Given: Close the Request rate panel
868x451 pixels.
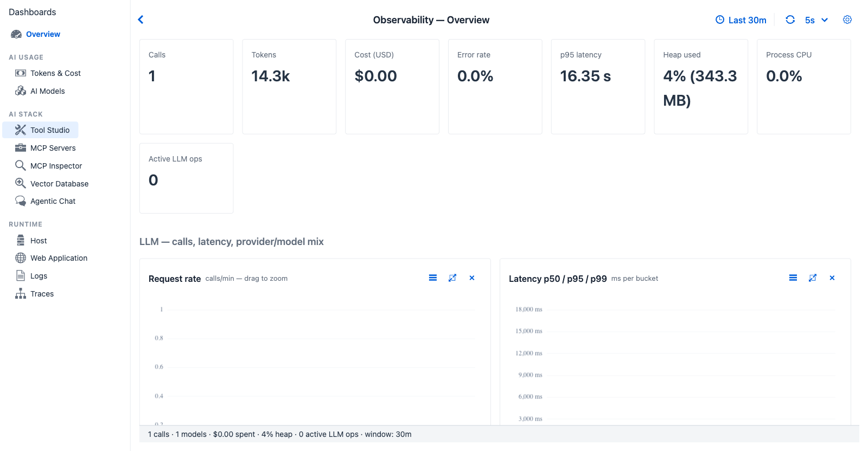Looking at the screenshot, I should 472,278.
